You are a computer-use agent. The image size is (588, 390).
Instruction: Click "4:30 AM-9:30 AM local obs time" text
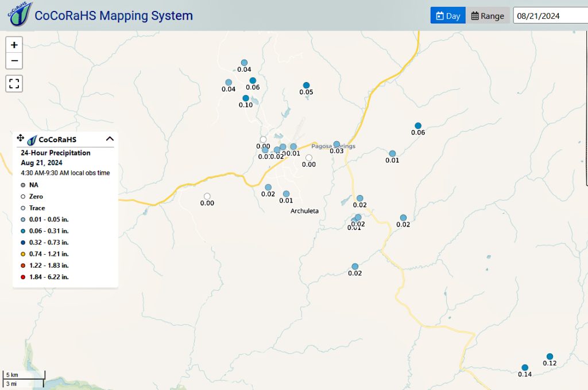click(65, 173)
